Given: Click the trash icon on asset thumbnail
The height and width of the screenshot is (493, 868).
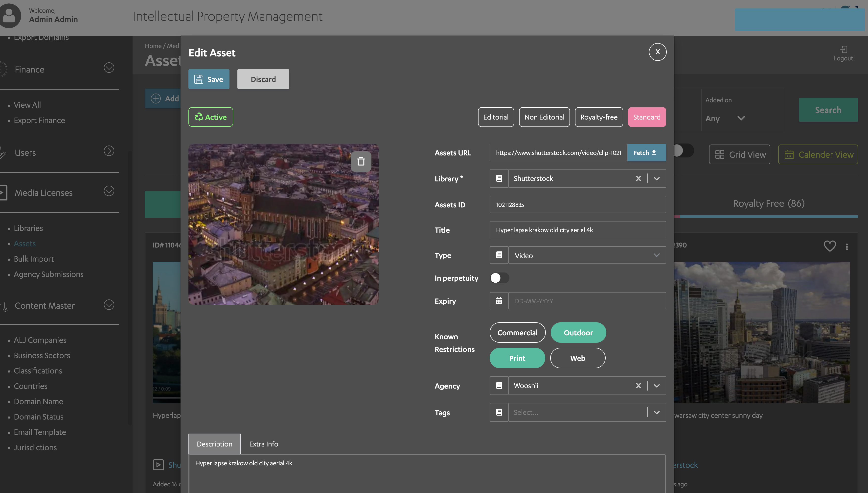Looking at the screenshot, I should click(361, 162).
